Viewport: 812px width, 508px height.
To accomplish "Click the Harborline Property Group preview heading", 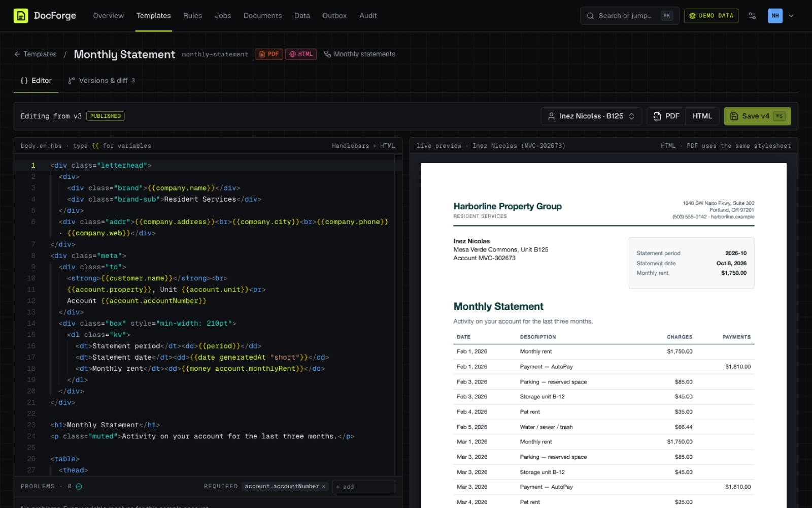I will tap(507, 206).
